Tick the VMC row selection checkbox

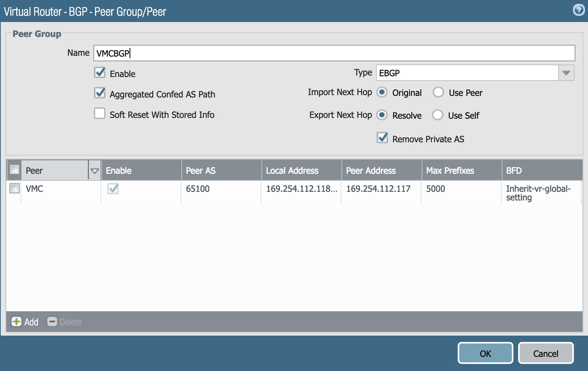coord(15,189)
